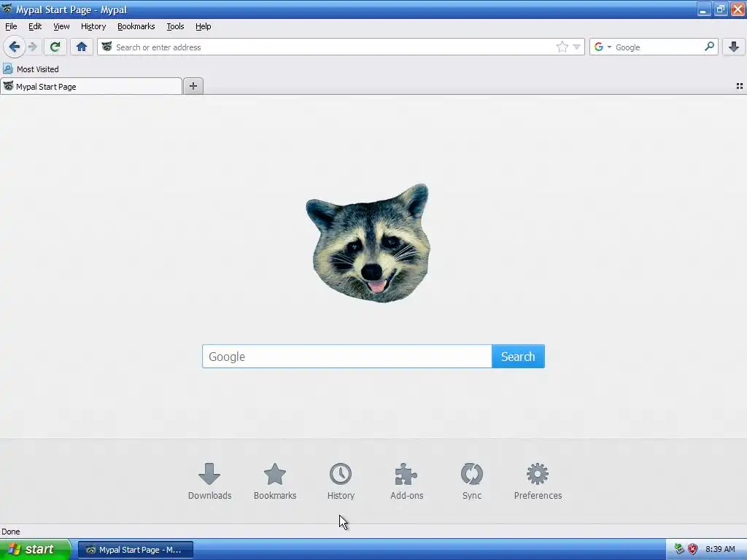The image size is (747, 560).
Task: Click the blue Search button
Action: 518,356
